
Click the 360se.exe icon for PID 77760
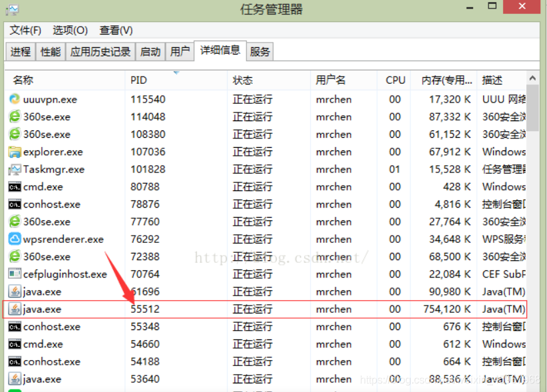14,222
